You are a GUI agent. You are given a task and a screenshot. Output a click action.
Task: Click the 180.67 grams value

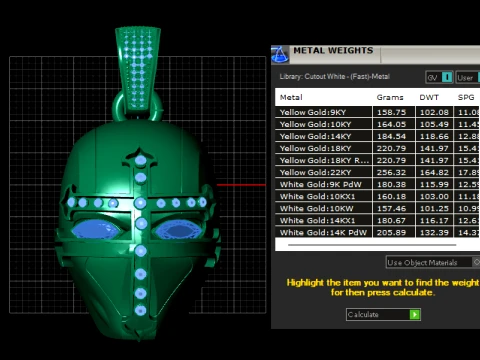pyautogui.click(x=391, y=220)
